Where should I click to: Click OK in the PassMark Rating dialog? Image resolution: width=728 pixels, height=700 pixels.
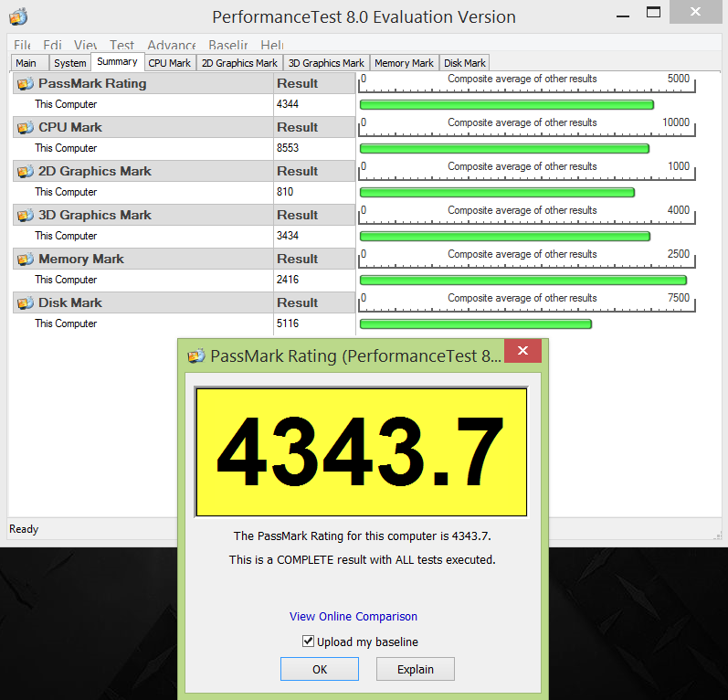coord(320,669)
